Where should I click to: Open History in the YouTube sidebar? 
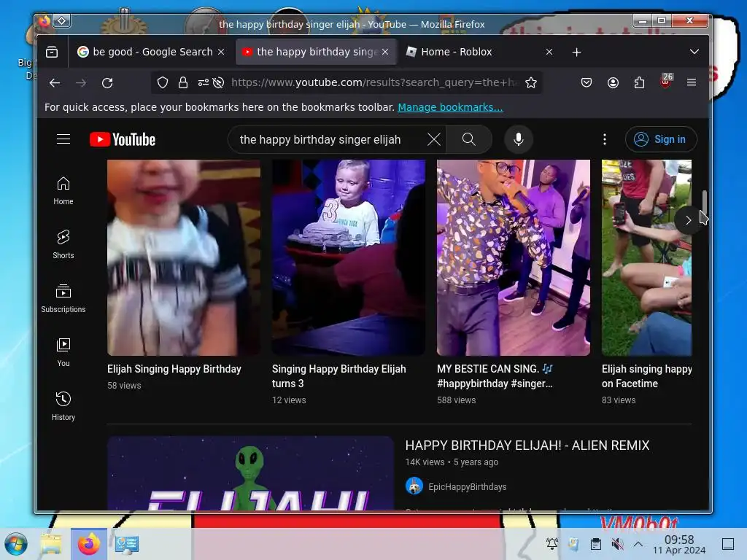coord(63,406)
